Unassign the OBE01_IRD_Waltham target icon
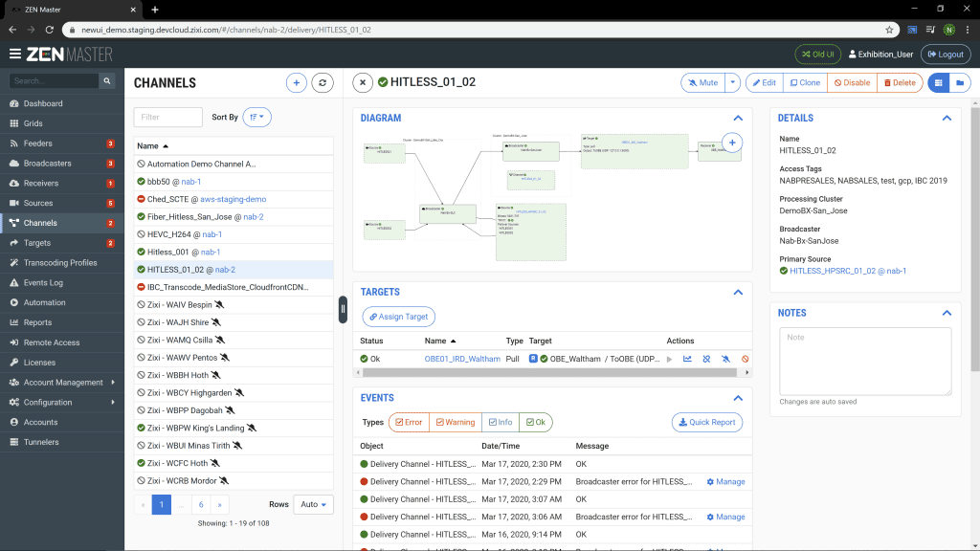The height and width of the screenshot is (551, 980). pos(706,360)
